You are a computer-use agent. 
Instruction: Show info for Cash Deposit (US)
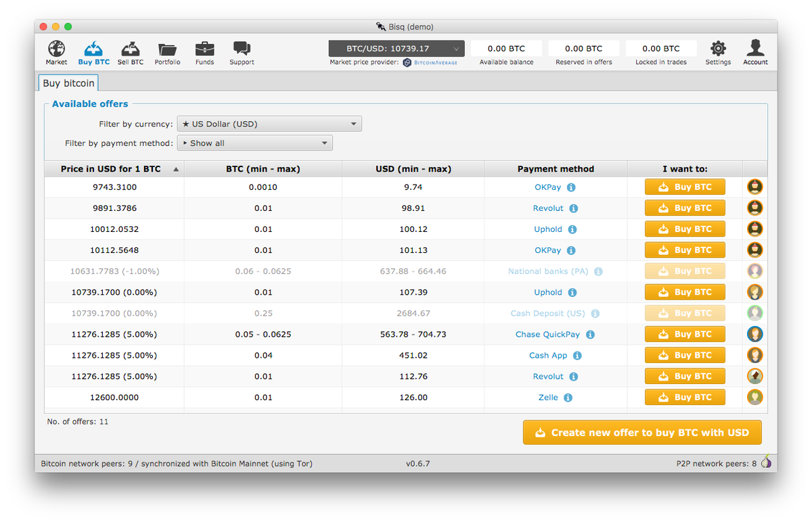[x=595, y=314]
